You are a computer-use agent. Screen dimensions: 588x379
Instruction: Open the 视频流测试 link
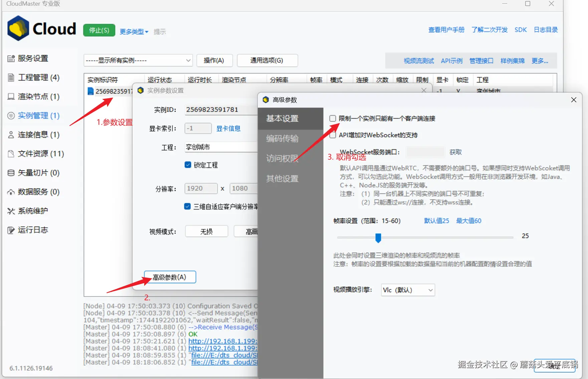(419, 61)
